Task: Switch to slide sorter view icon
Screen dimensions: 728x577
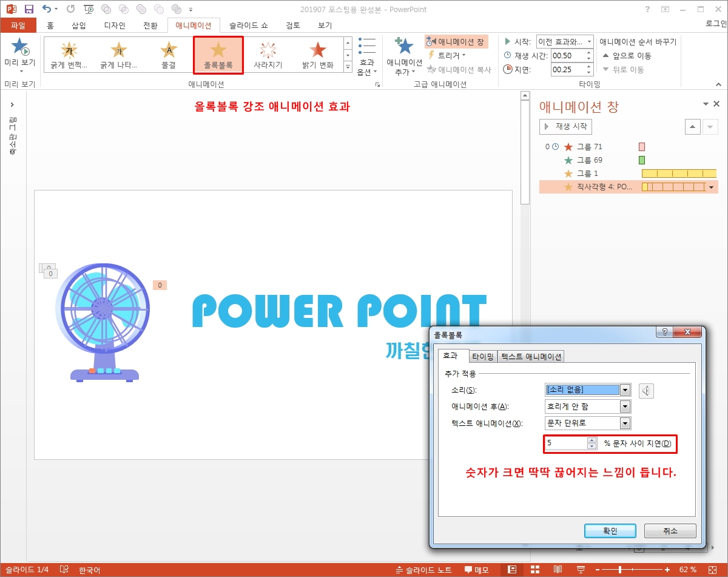Action: [534, 570]
